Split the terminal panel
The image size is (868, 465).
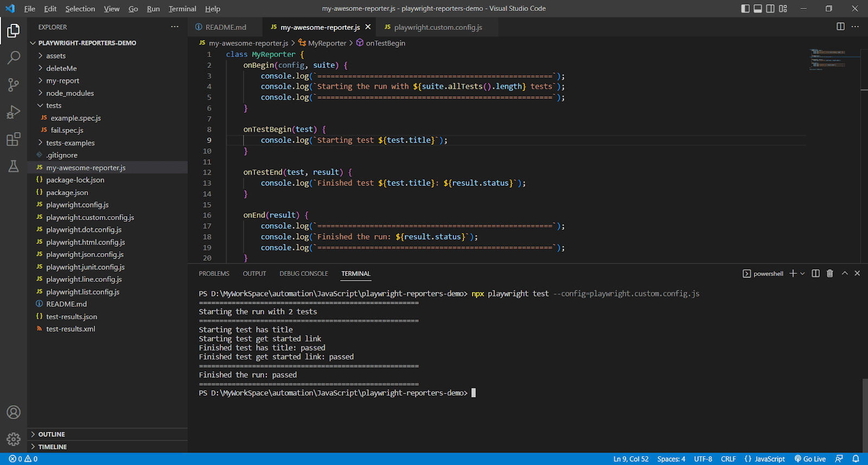tap(815, 273)
